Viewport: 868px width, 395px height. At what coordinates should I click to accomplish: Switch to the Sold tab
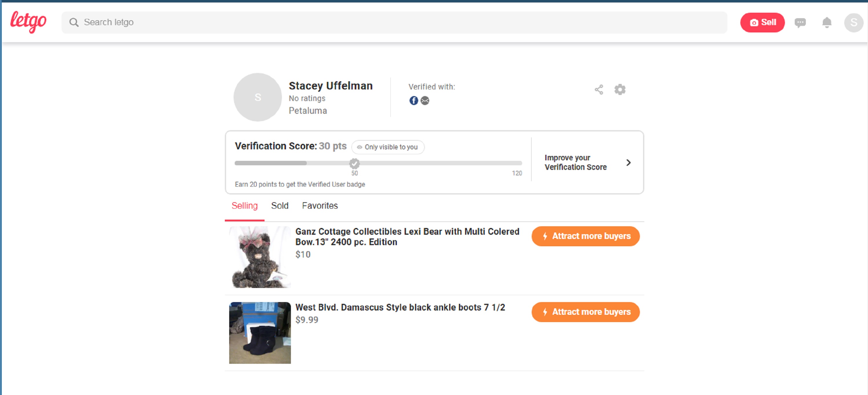pyautogui.click(x=280, y=205)
